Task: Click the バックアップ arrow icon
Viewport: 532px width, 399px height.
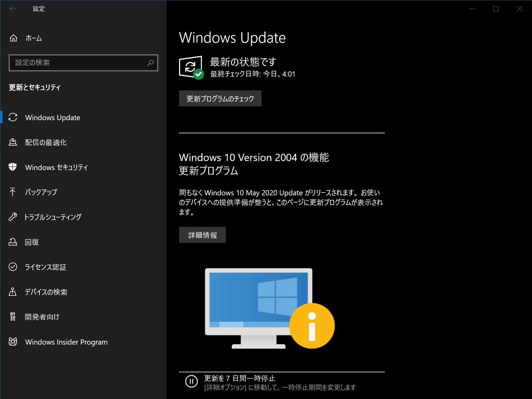Action: coord(13,192)
